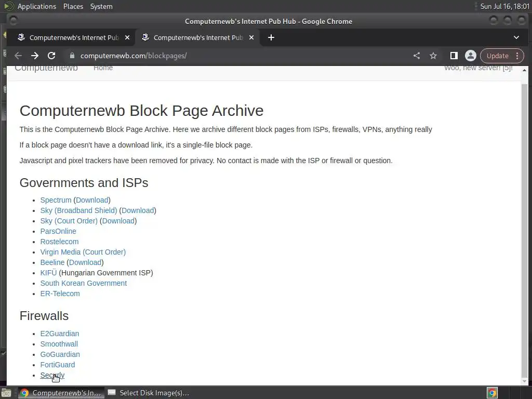Open South Korean Government link
Viewport: 532px width, 399px height.
click(x=84, y=283)
